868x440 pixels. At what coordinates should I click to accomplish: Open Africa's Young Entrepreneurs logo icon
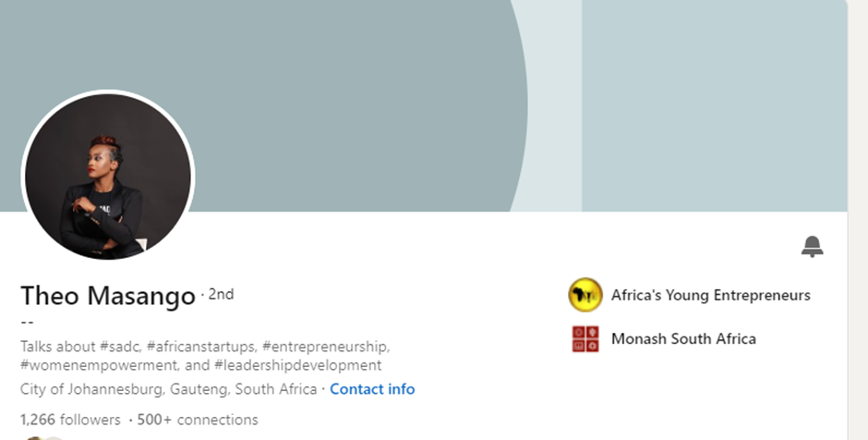[585, 295]
